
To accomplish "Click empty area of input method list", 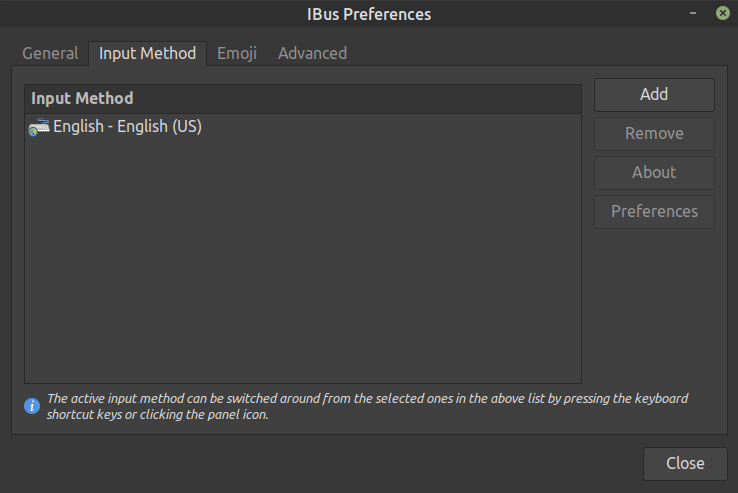I will point(302,260).
